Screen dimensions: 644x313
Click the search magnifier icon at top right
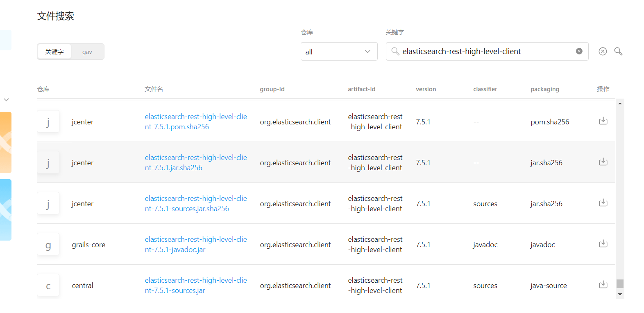point(618,51)
